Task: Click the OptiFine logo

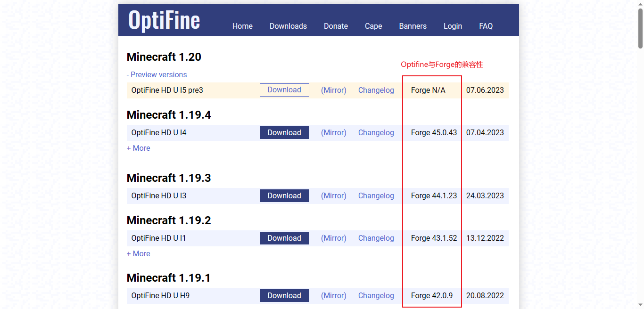Action: pyautogui.click(x=164, y=20)
